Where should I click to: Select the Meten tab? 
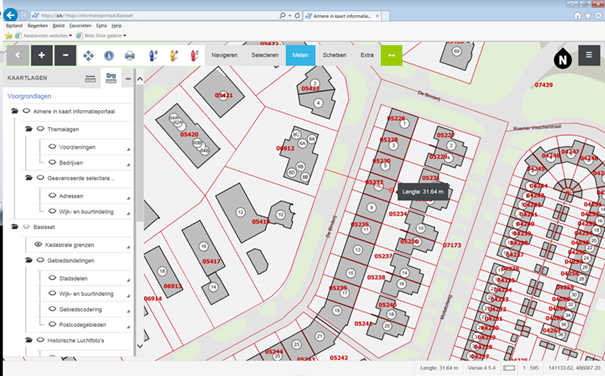(x=301, y=55)
